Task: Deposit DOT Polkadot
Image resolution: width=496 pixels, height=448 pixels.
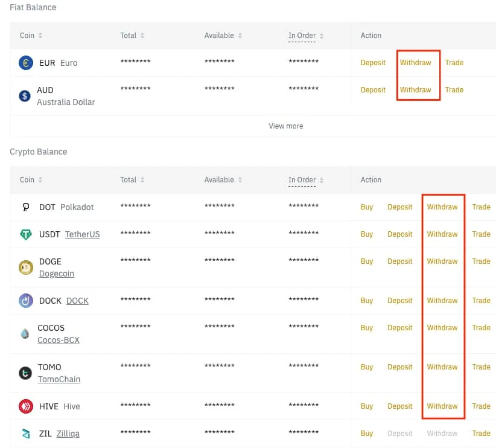Action: click(400, 207)
